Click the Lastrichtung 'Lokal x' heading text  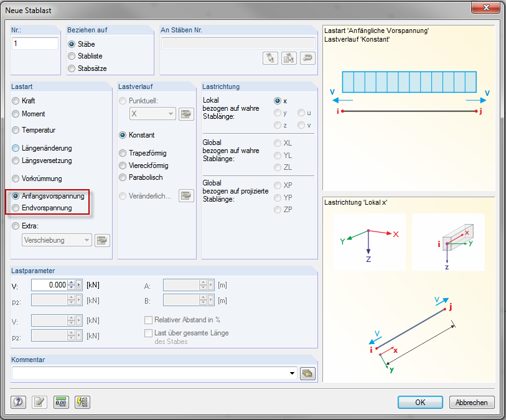[x=355, y=203]
